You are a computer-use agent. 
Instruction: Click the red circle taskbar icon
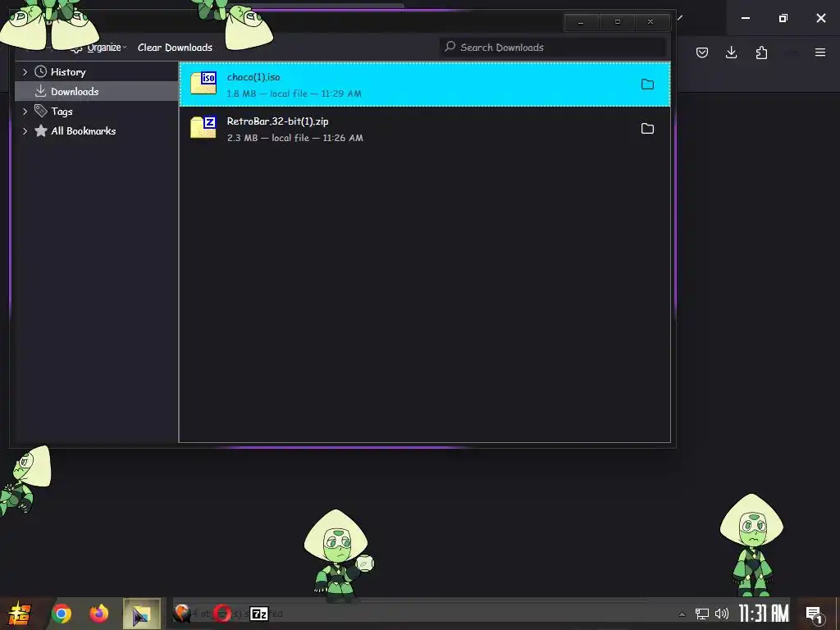[222, 614]
